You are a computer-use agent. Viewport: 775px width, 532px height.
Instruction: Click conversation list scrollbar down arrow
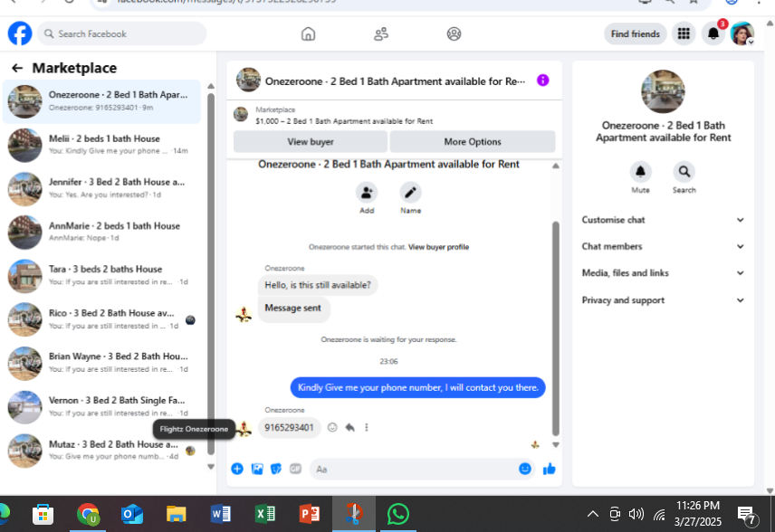[x=211, y=467]
